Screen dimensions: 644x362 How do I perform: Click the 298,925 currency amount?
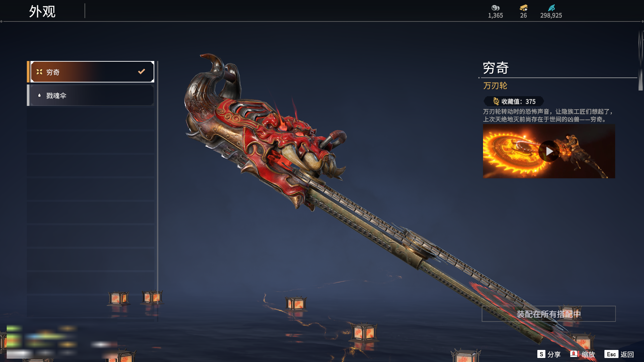click(x=551, y=15)
